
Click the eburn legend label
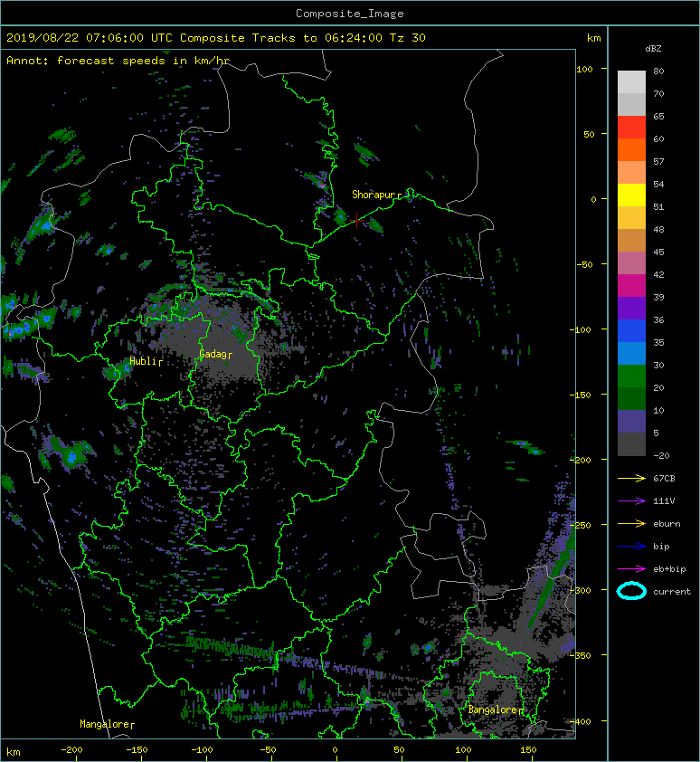[667, 523]
